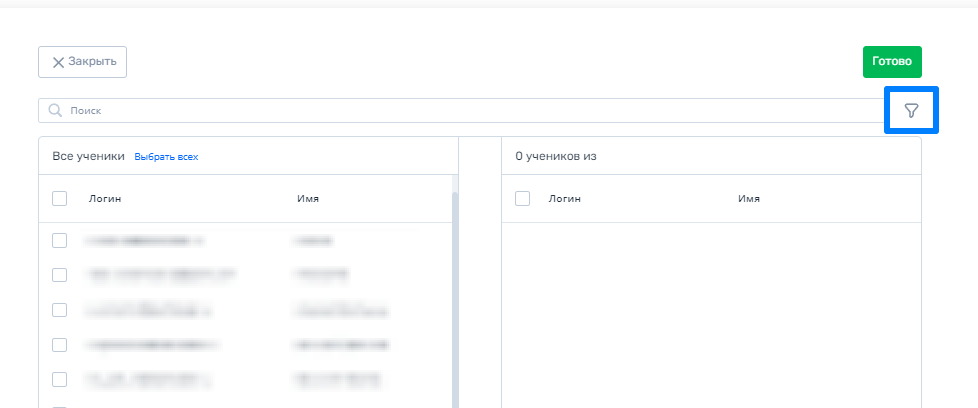This screenshot has height=408, width=978.
Task: Focus the Поиск search field
Action: point(460,110)
